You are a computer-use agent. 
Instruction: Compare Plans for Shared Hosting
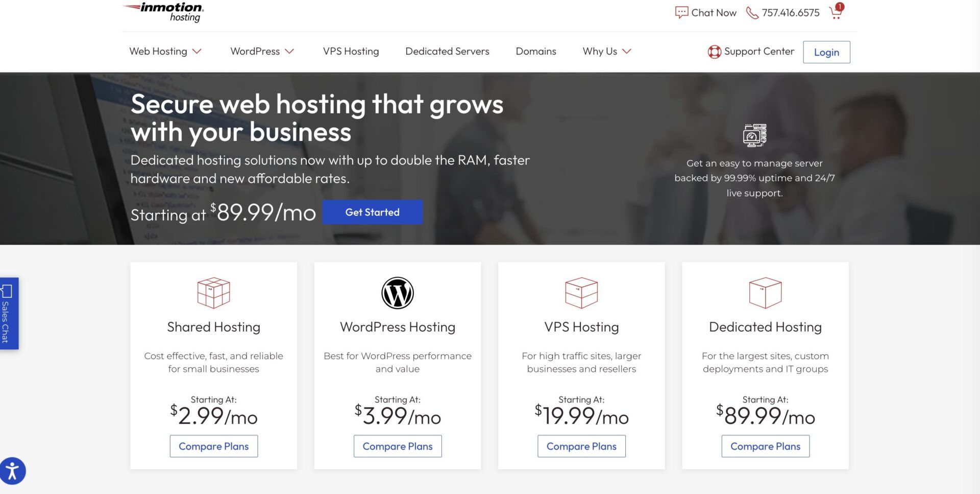click(213, 446)
